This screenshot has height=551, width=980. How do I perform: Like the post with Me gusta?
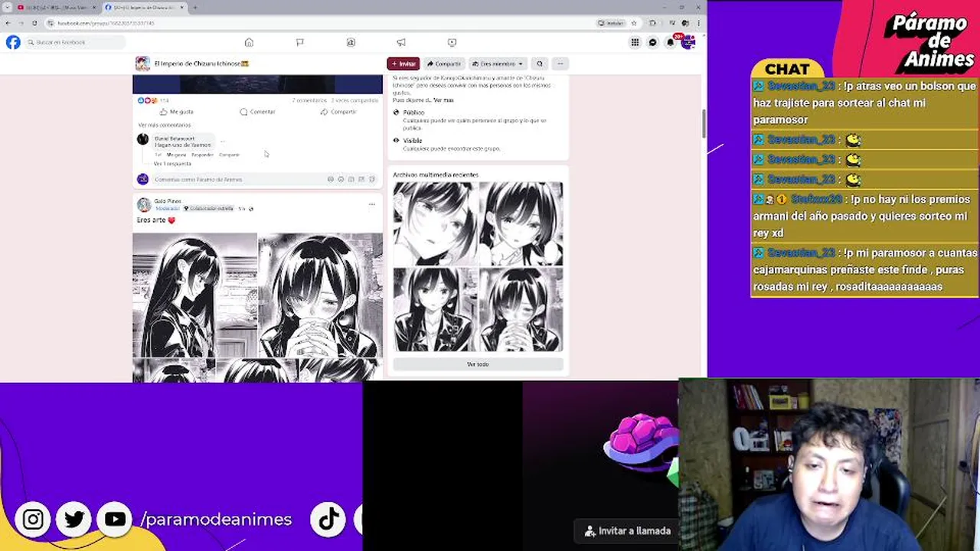177,112
